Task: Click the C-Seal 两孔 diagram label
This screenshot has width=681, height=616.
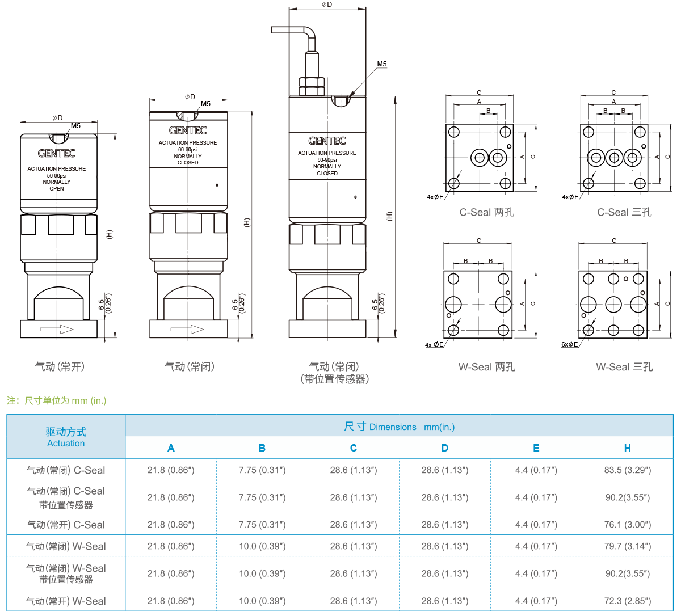Action: click(486, 213)
